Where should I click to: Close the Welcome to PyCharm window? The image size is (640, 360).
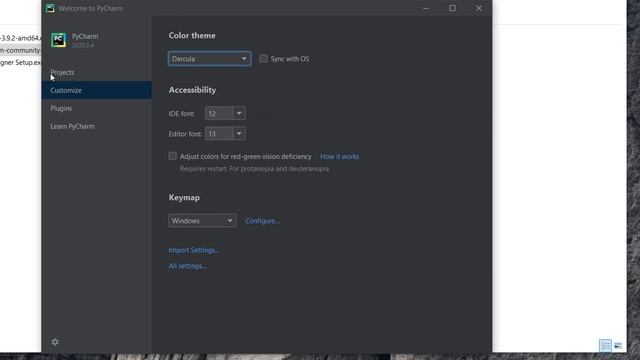479,8
